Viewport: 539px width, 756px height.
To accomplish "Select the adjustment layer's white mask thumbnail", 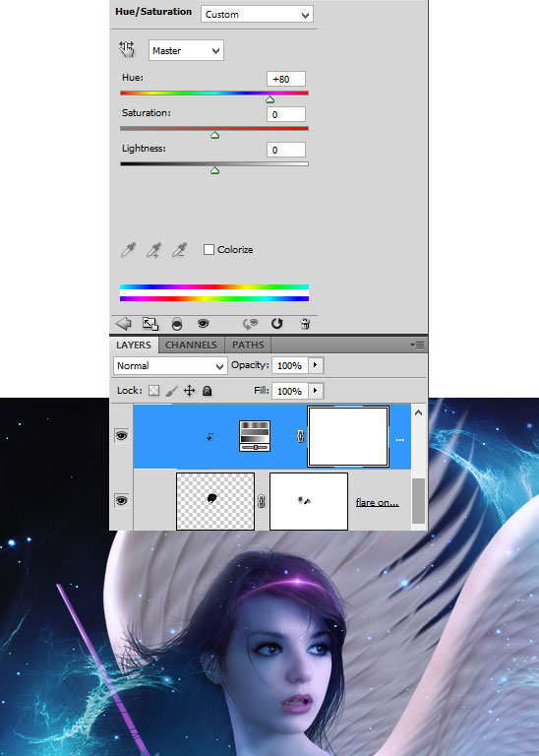I will point(348,436).
